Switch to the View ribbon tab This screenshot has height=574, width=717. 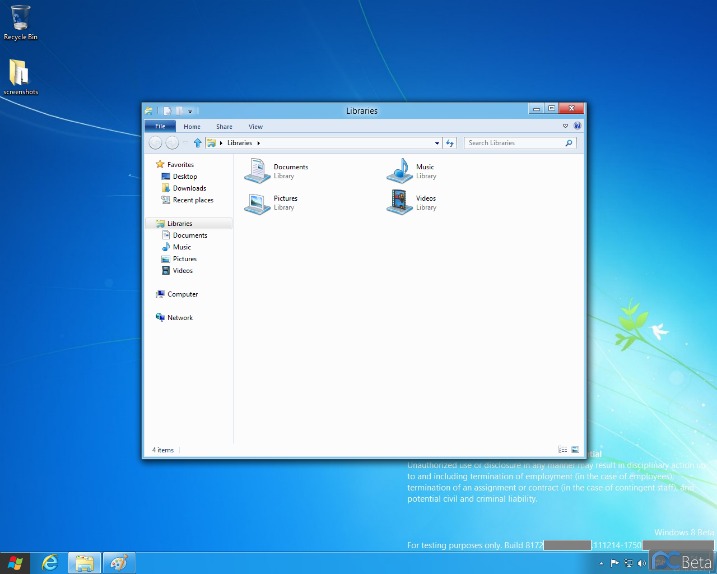[x=255, y=127]
